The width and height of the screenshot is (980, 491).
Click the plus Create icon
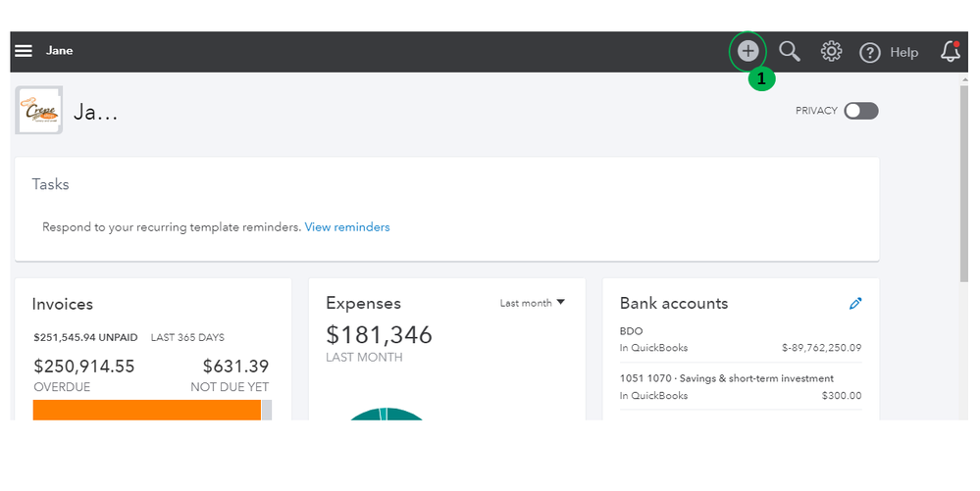point(748,51)
